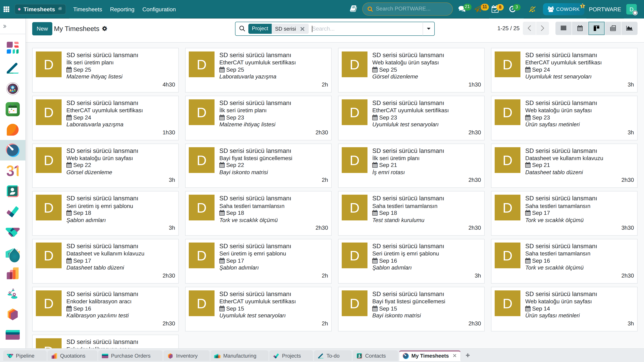644x362 pixels.
Task: Open the apps grid menu
Action: pos(6,9)
